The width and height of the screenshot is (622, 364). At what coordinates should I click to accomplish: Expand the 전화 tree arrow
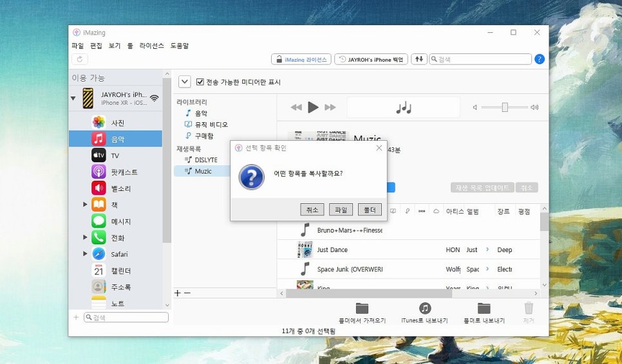(x=85, y=237)
